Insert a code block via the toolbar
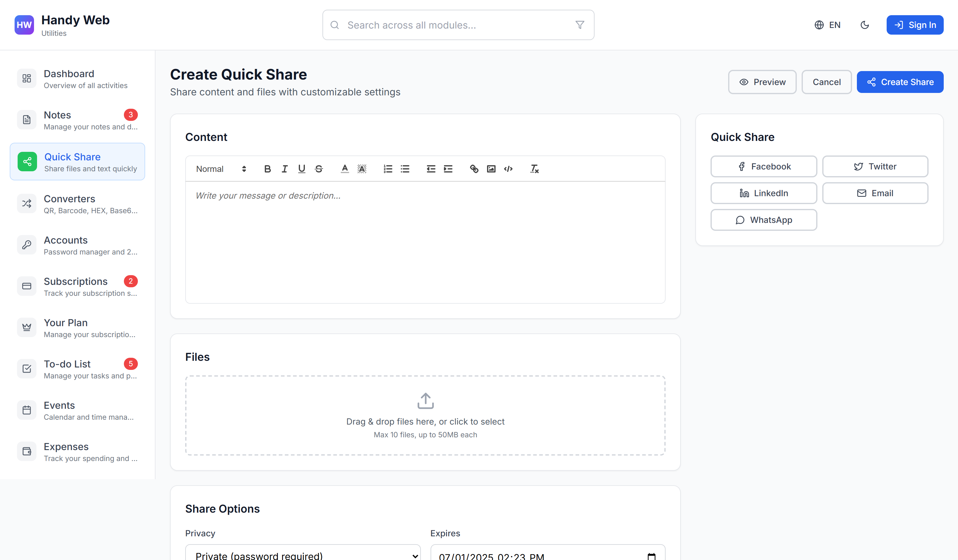 pos(508,169)
